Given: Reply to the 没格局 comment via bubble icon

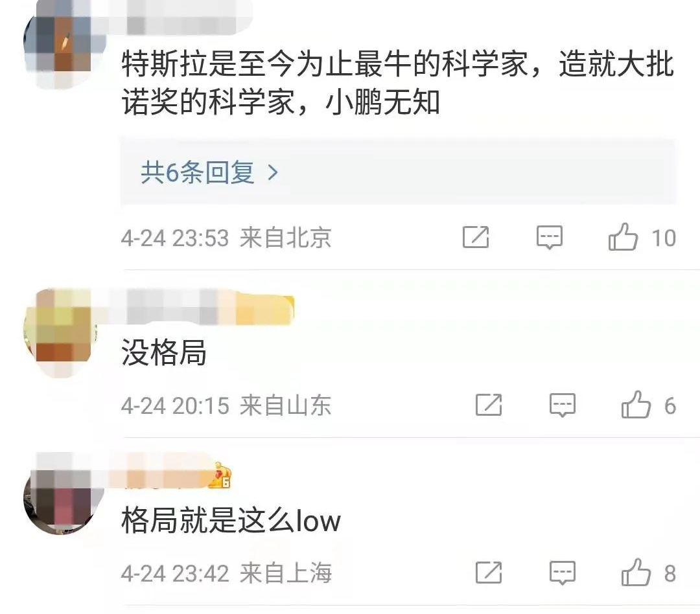Looking at the screenshot, I should tap(563, 405).
